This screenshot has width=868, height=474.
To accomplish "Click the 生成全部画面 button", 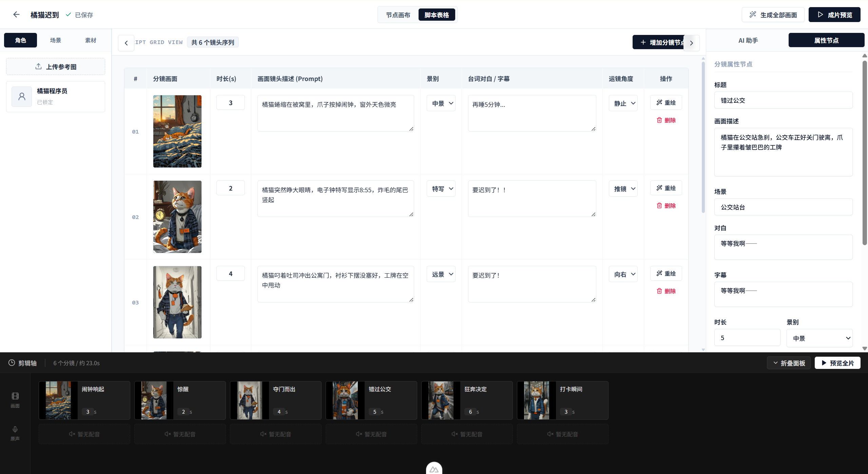I will coord(773,15).
